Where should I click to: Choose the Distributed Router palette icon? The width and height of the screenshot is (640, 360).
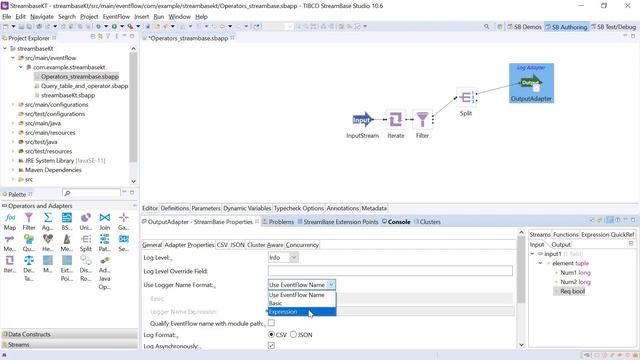point(85,268)
